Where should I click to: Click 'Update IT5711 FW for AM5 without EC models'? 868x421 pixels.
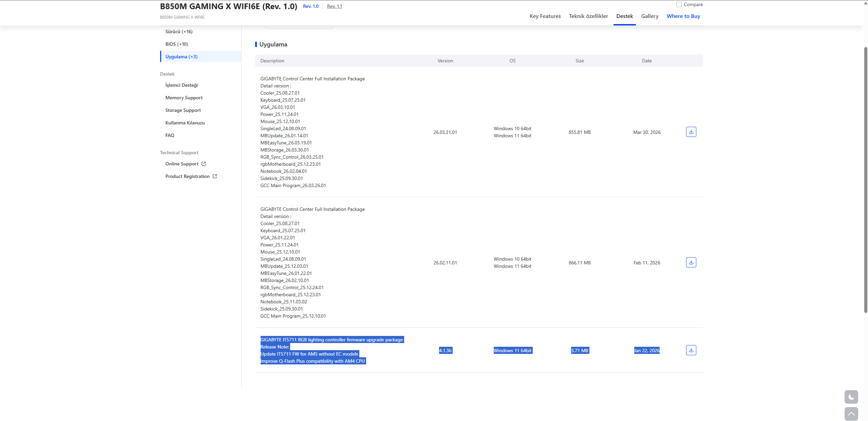(x=309, y=354)
